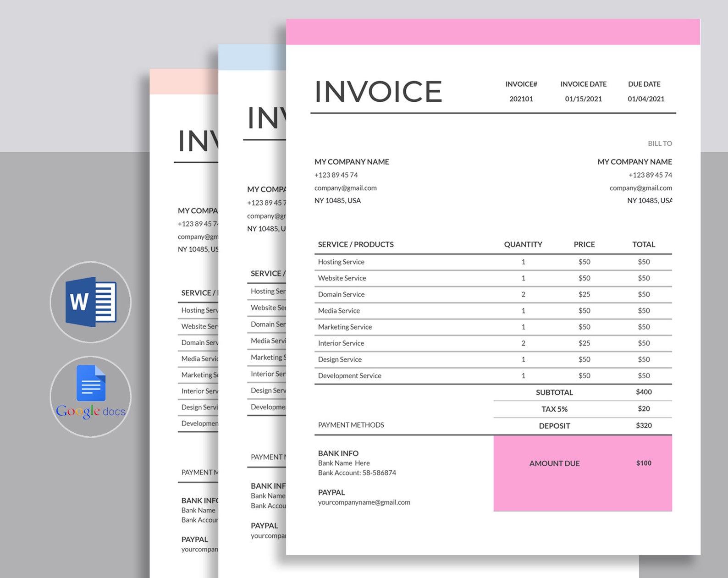Screen dimensions: 728x578
Task: Select the Hosting Service row name
Action: 341,262
